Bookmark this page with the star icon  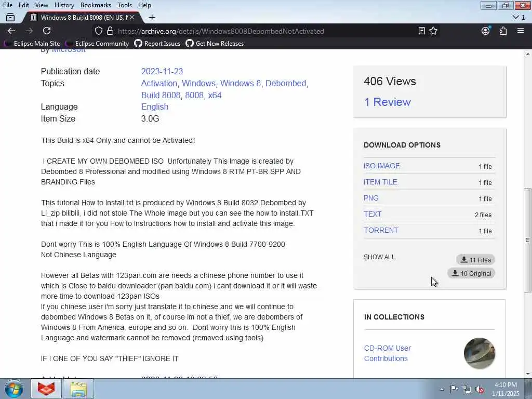point(433,31)
